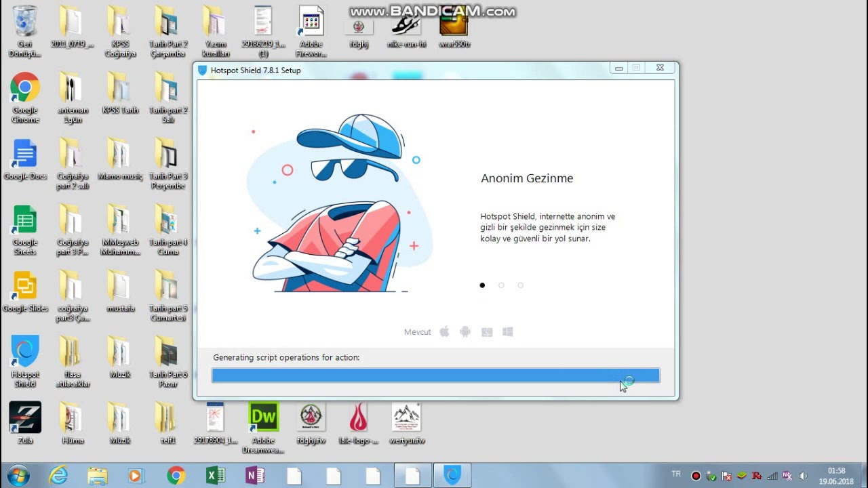Select the Zula desktop shortcut
This screenshot has height=488, width=868.
pos(25,423)
